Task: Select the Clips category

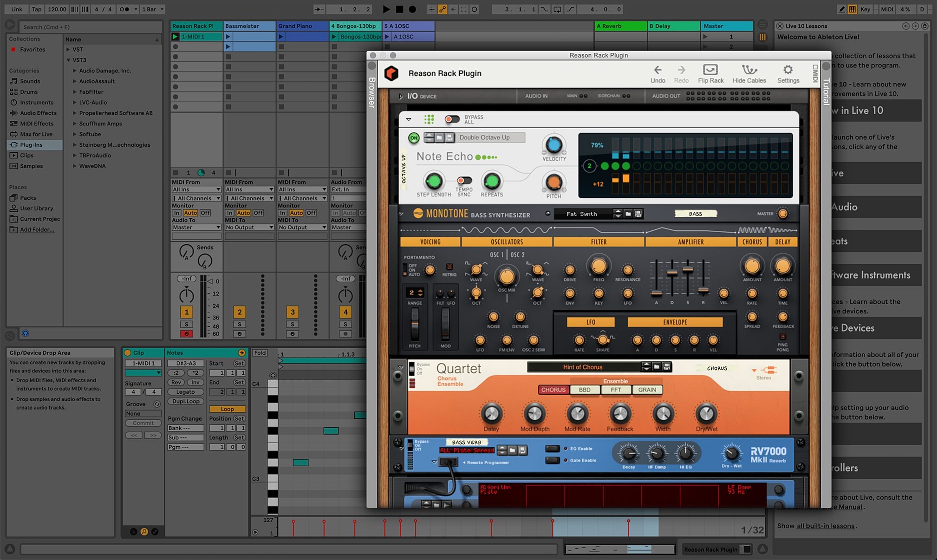Action: coord(26,156)
